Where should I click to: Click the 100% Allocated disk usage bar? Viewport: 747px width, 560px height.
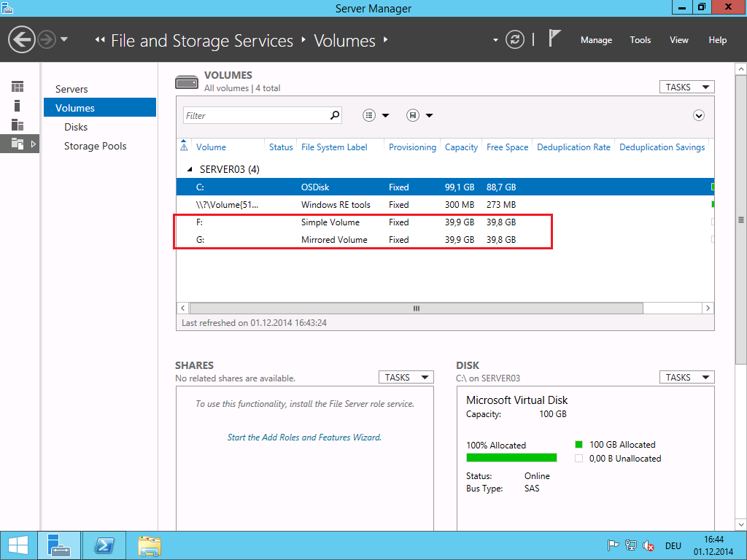pos(511,458)
